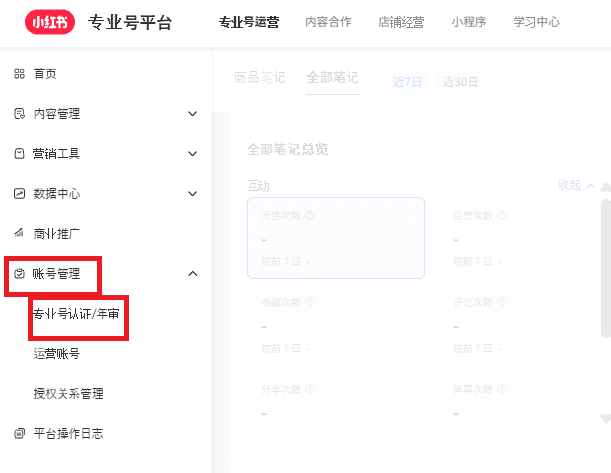Expand the 营销工具 menu chevron
Image resolution: width=611 pixels, height=473 pixels.
point(193,154)
